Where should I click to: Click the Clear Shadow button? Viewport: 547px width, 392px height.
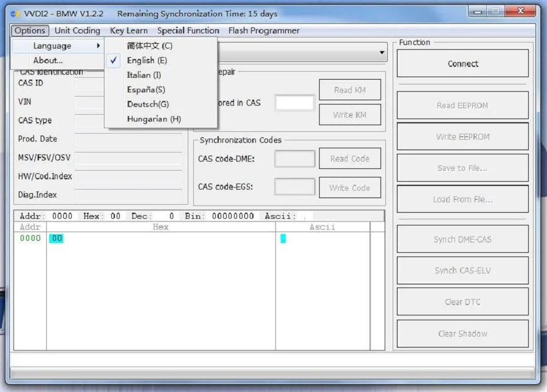click(x=463, y=334)
